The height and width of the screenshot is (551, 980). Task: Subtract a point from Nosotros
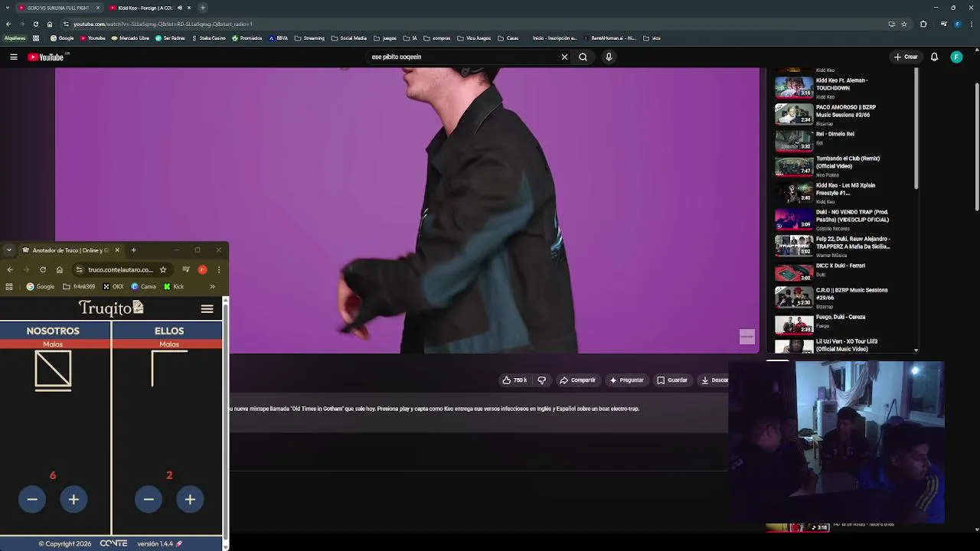click(x=32, y=500)
